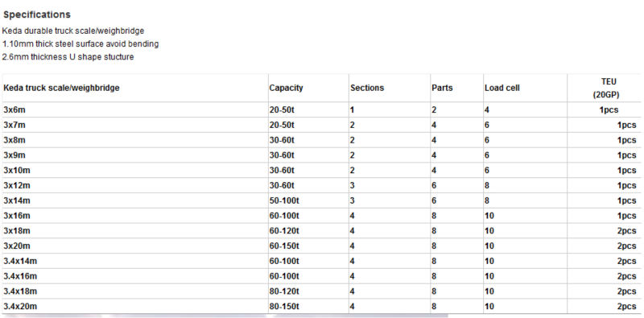
Task: Click the "2.6mm thickness U shape stucture" line
Action: tap(68, 56)
